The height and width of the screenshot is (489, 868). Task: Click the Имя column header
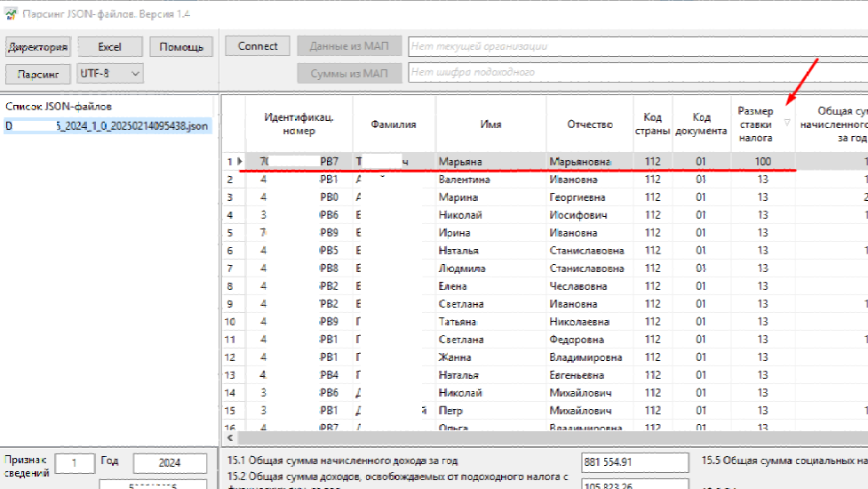pos(490,124)
